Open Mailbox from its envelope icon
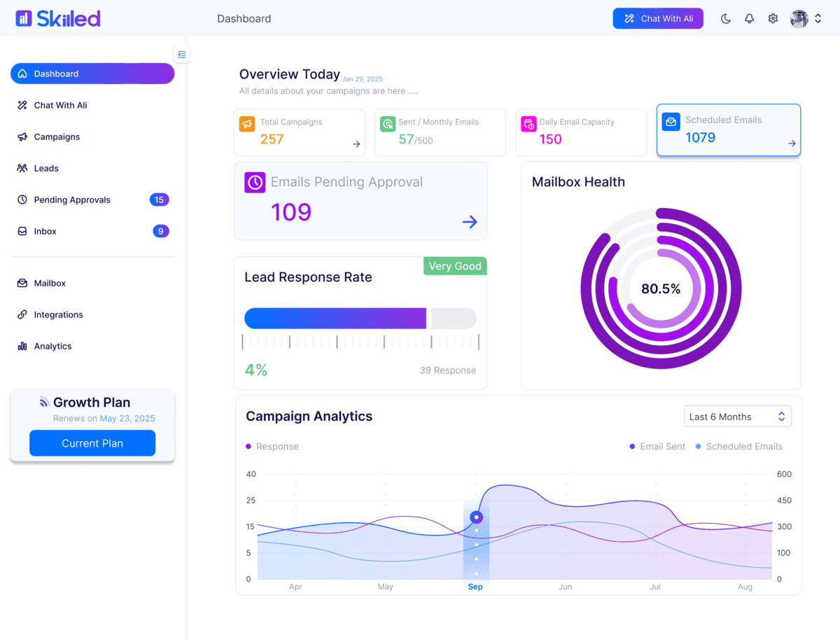840x640 pixels. pyautogui.click(x=22, y=283)
